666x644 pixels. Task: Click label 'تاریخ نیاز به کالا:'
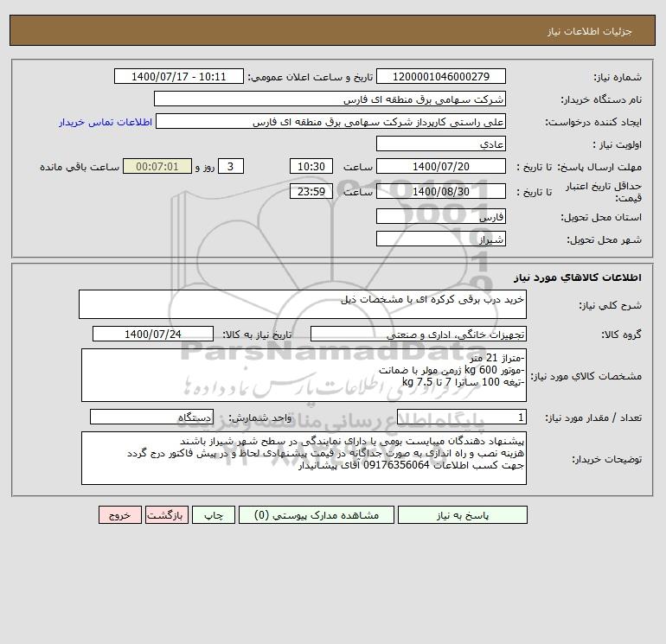[258, 335]
